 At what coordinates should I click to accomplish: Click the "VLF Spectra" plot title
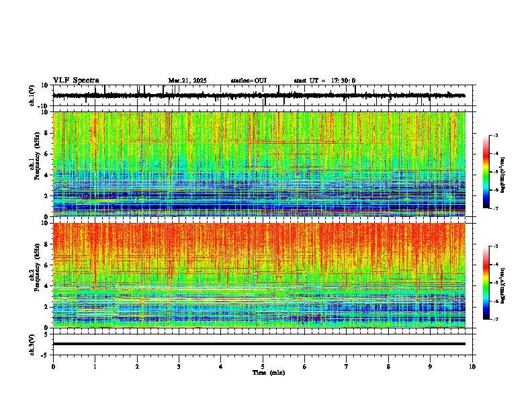(x=76, y=81)
